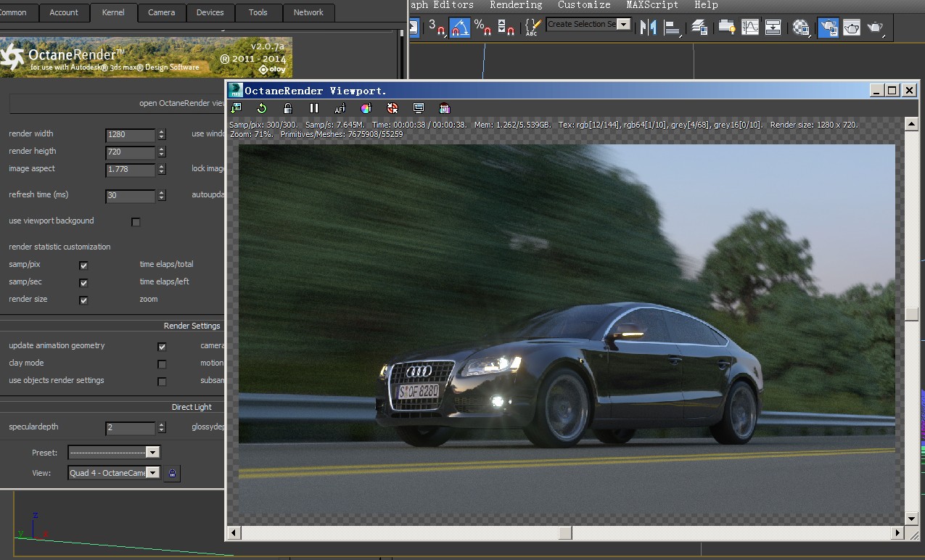Enable use viewport background checkbox

[136, 222]
